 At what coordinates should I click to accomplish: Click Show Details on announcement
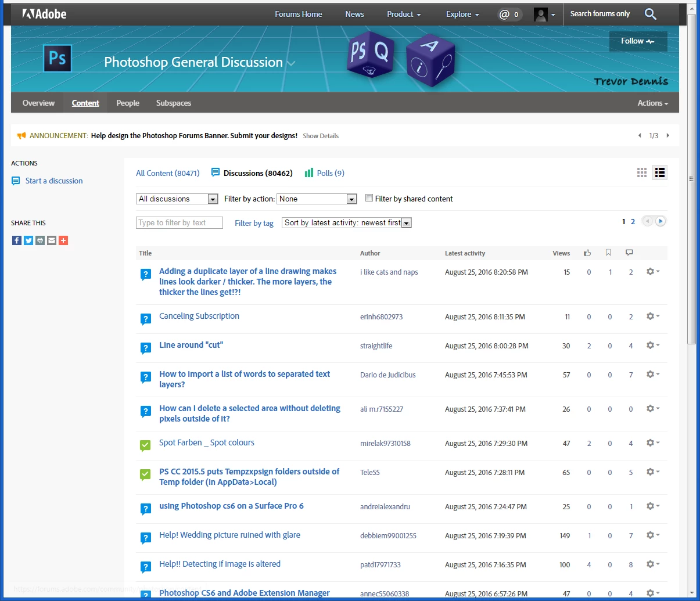[321, 136]
